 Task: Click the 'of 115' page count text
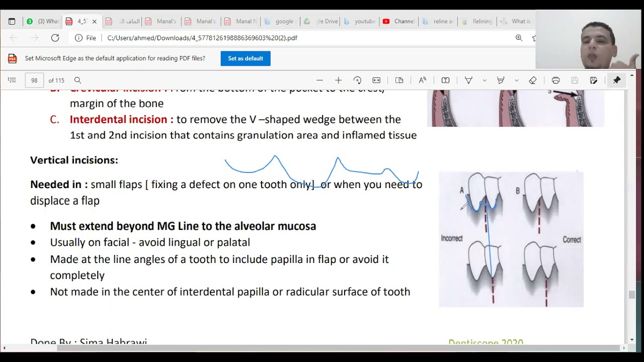pyautogui.click(x=56, y=80)
